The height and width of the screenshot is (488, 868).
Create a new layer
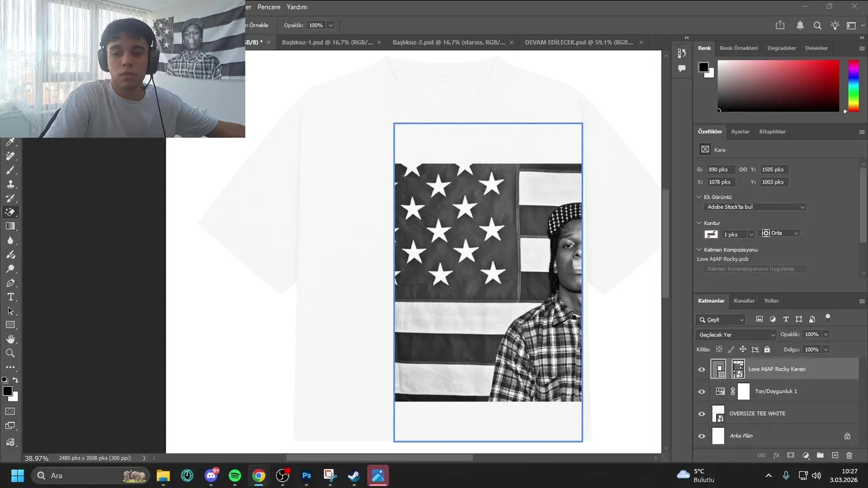point(835,455)
